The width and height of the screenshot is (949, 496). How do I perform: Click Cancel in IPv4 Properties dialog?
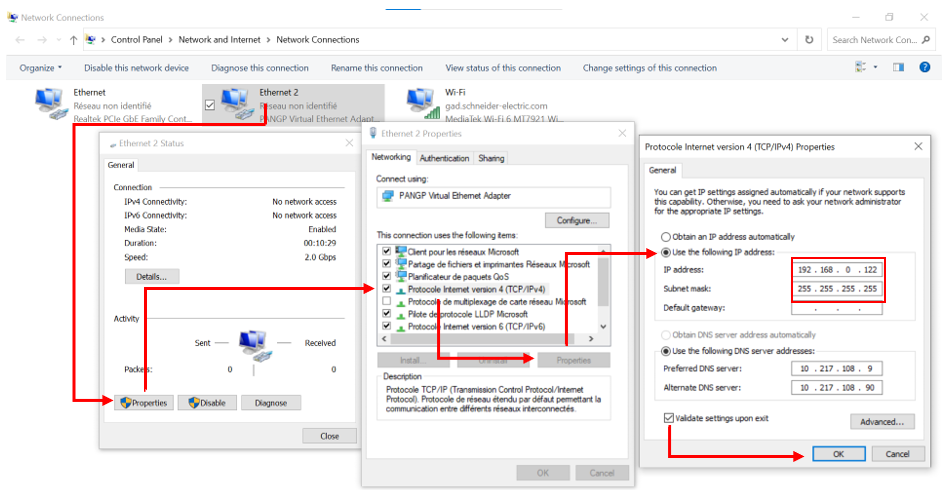coord(898,454)
